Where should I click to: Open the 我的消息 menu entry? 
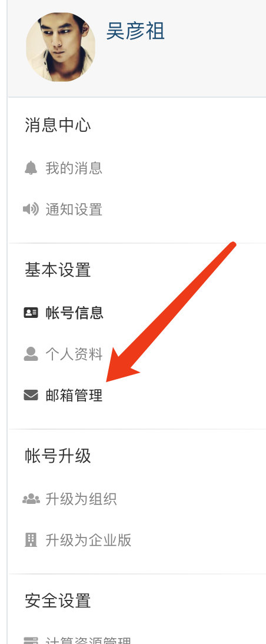pos(74,168)
